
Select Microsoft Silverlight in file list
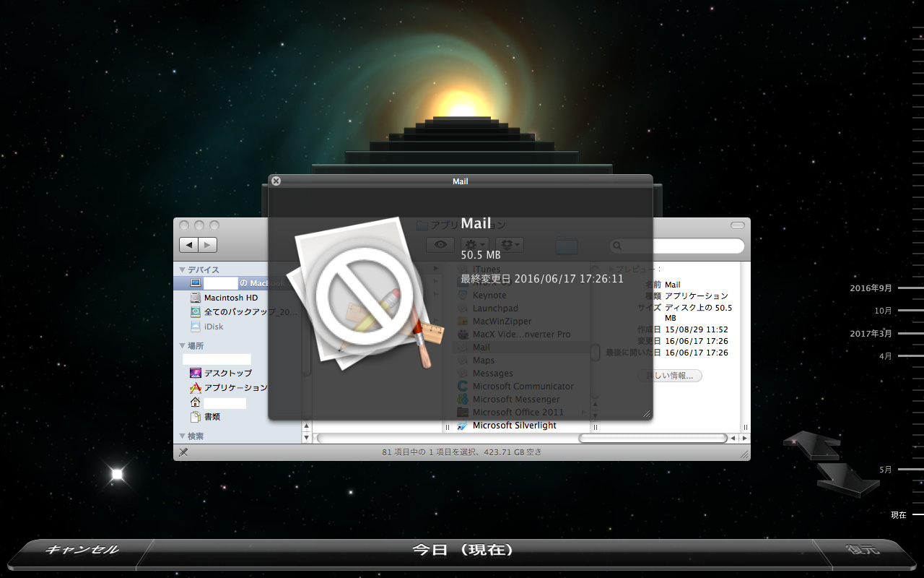pyautogui.click(x=514, y=426)
